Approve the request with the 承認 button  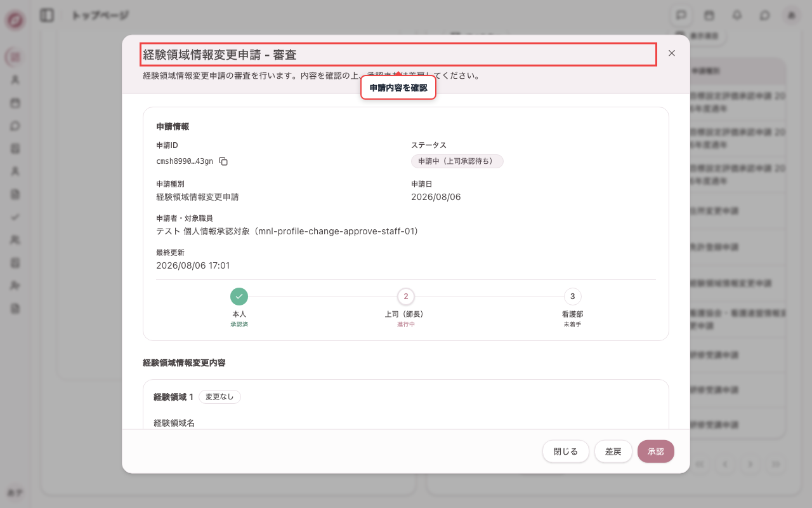pyautogui.click(x=656, y=451)
